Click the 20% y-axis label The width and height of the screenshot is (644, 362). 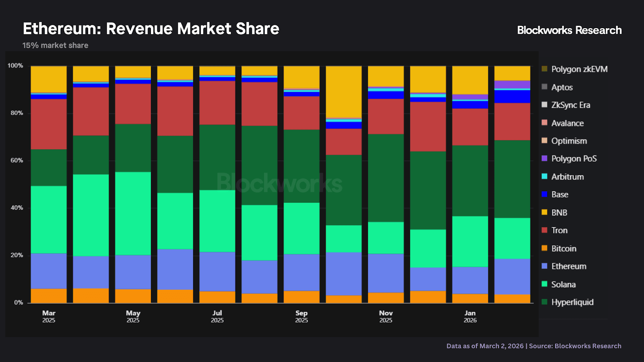coord(17,255)
